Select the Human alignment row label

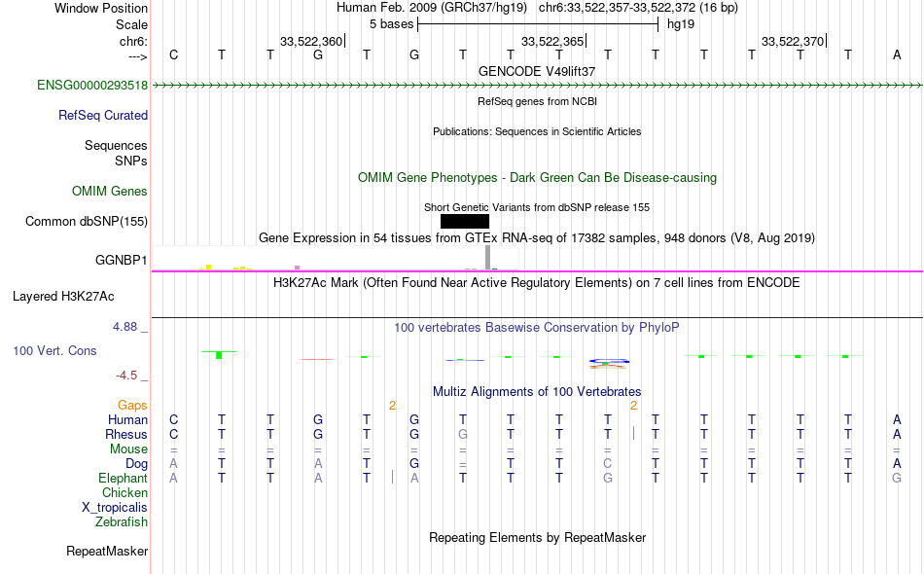pos(127,419)
